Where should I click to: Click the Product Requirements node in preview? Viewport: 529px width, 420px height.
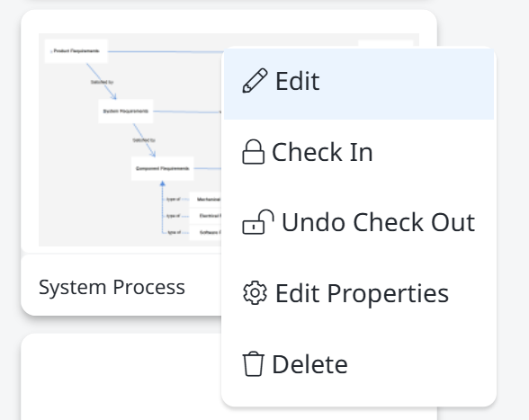[x=76, y=51]
